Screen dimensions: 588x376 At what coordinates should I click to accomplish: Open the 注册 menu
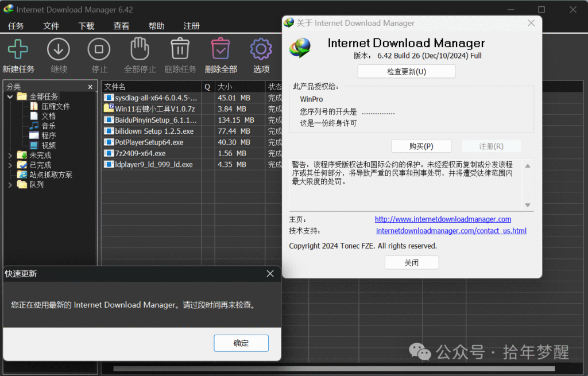191,26
